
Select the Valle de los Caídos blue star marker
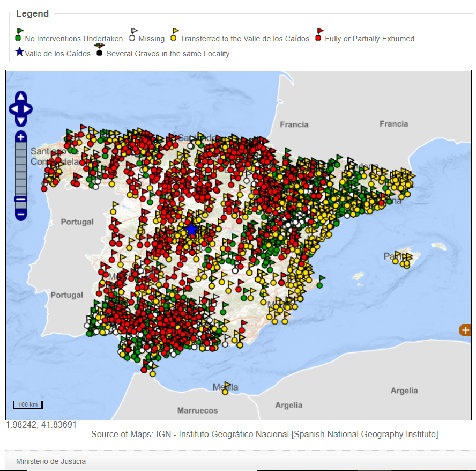click(x=191, y=229)
